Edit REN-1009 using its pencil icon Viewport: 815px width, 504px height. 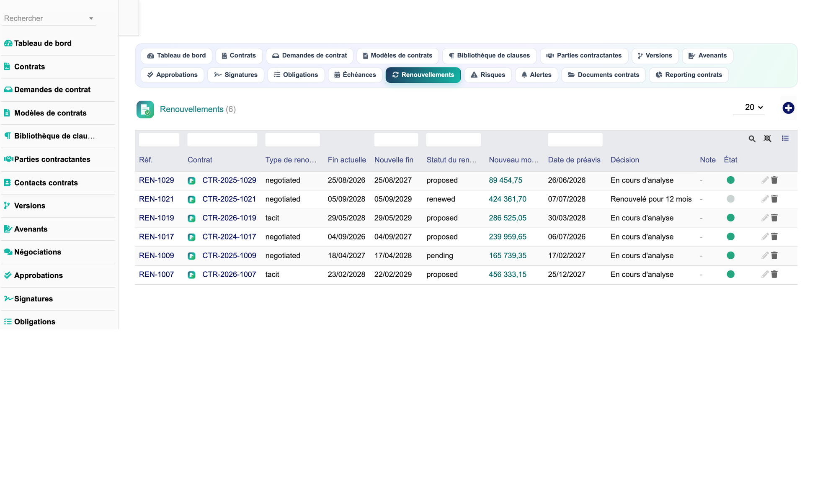pos(765,255)
